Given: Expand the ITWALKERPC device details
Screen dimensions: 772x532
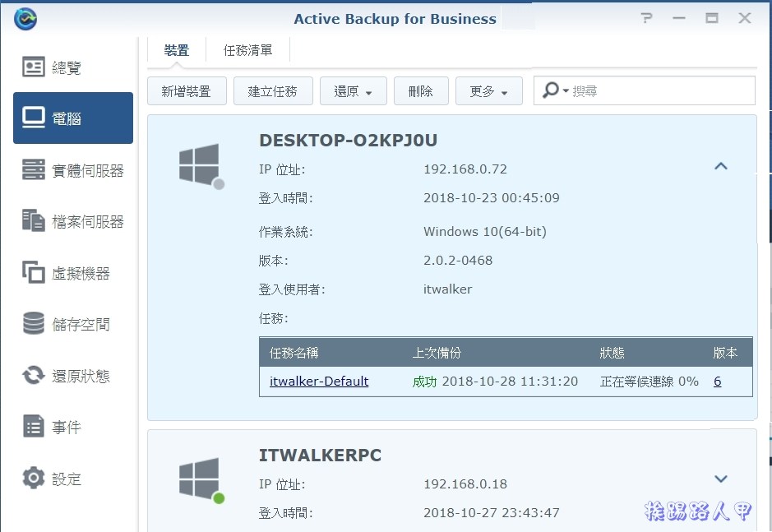Looking at the screenshot, I should point(721,479).
